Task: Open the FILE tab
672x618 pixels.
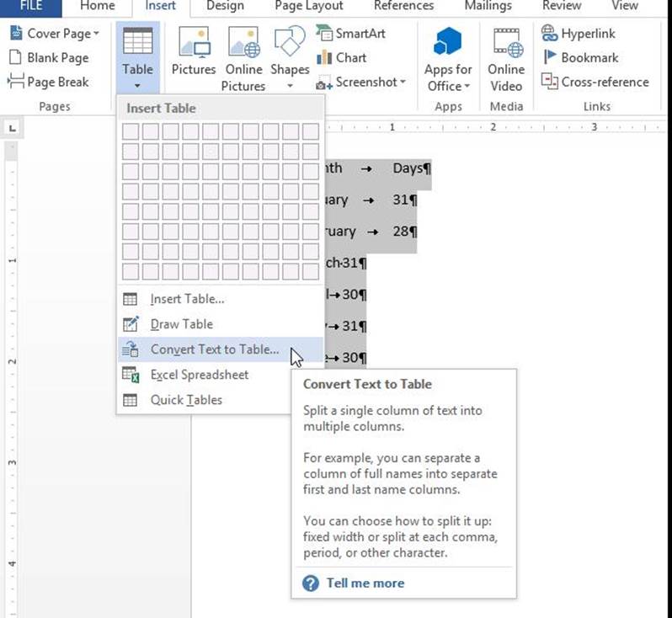Action: [29, 6]
